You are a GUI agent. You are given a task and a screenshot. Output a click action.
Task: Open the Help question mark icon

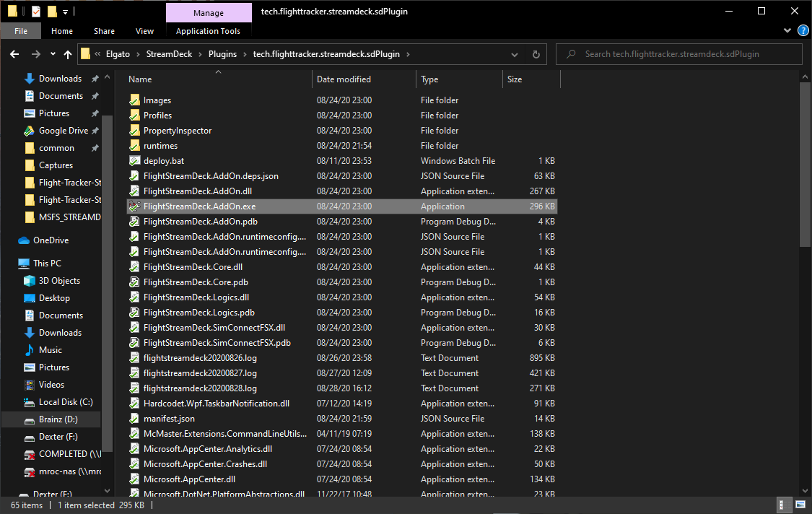tap(803, 30)
